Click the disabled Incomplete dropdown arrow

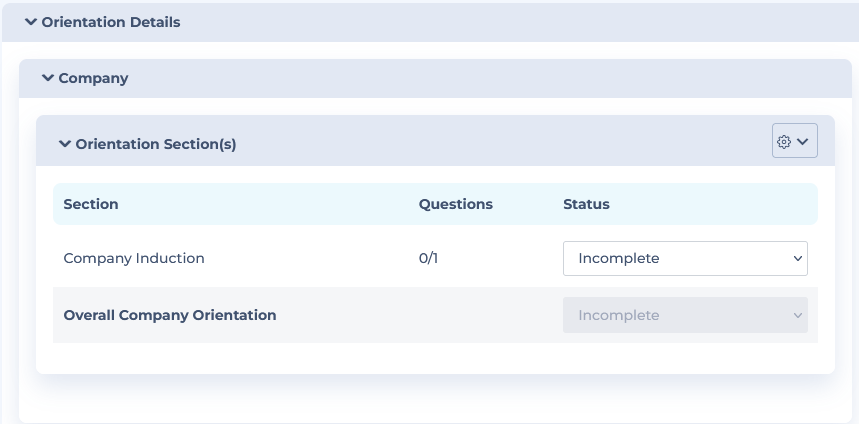798,316
